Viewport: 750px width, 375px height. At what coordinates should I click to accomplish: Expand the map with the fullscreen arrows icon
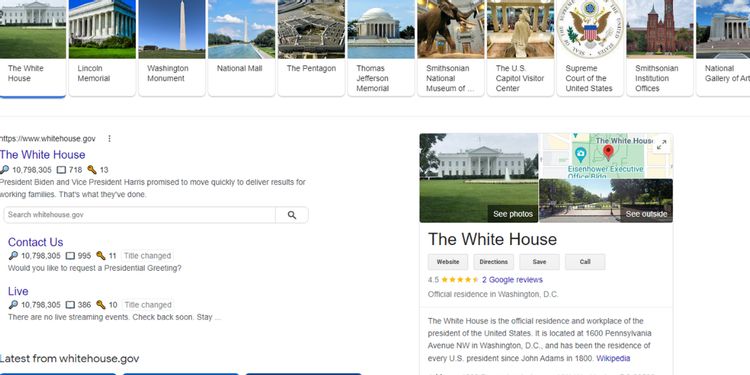662,144
